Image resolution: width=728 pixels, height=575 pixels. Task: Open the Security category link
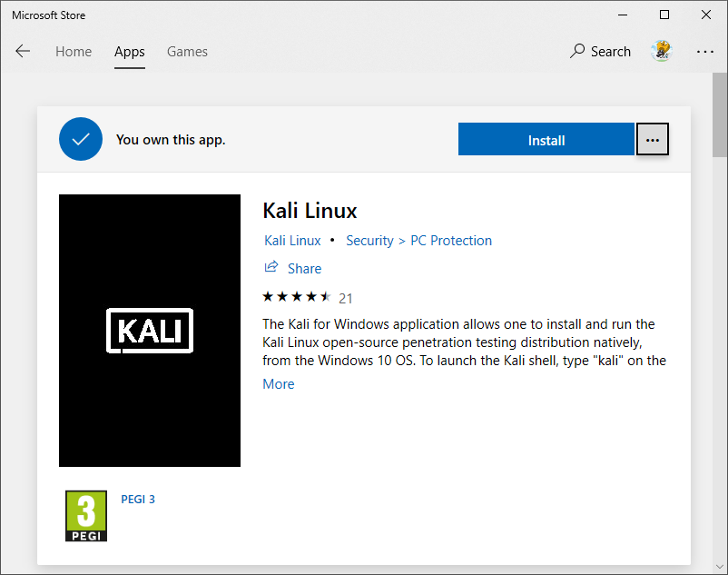pyautogui.click(x=369, y=241)
